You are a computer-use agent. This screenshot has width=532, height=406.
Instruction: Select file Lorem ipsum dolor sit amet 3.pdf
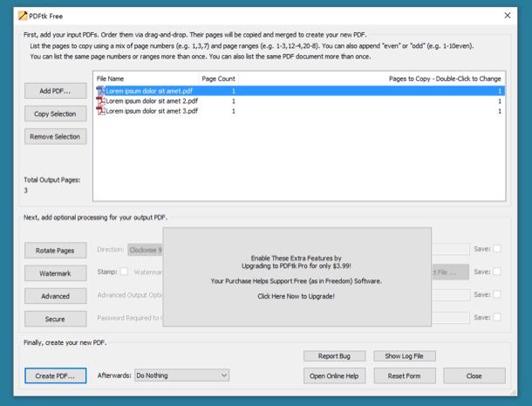click(x=300, y=111)
